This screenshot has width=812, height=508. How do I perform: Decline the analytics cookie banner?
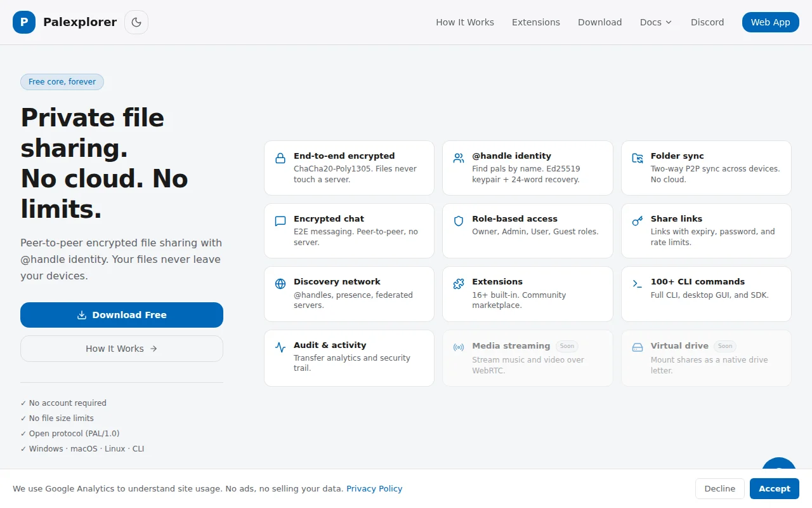(720, 489)
